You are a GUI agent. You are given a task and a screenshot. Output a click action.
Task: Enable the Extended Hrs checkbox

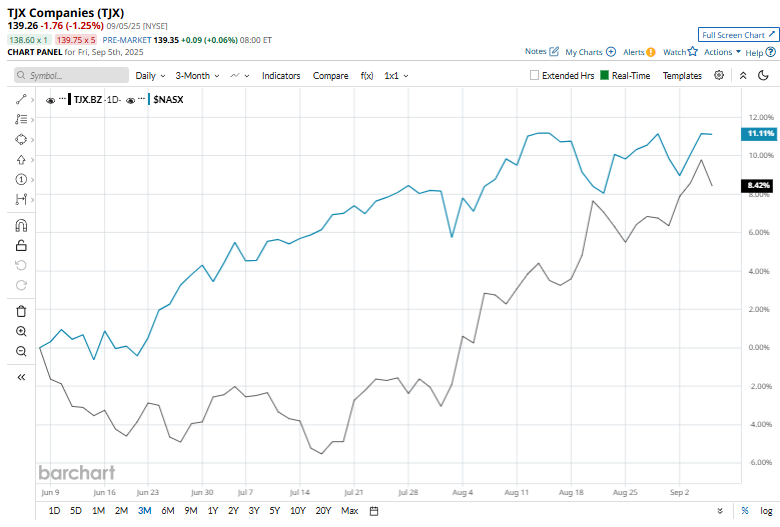click(534, 75)
